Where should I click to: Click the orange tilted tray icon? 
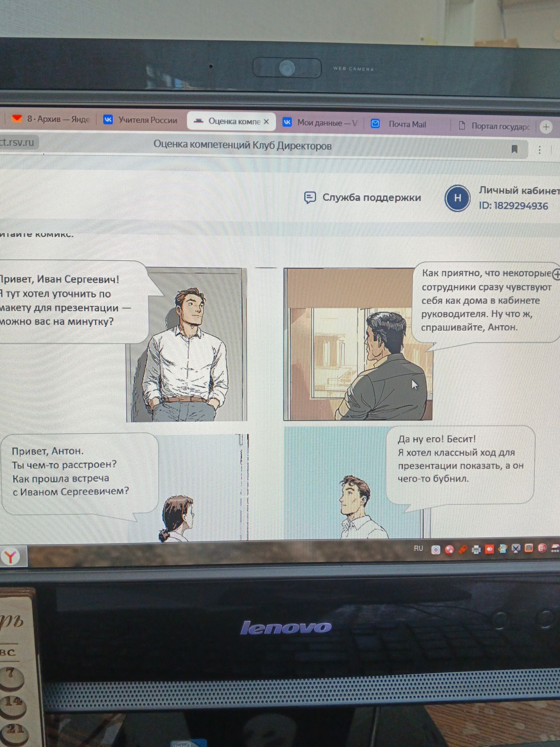pos(463,550)
